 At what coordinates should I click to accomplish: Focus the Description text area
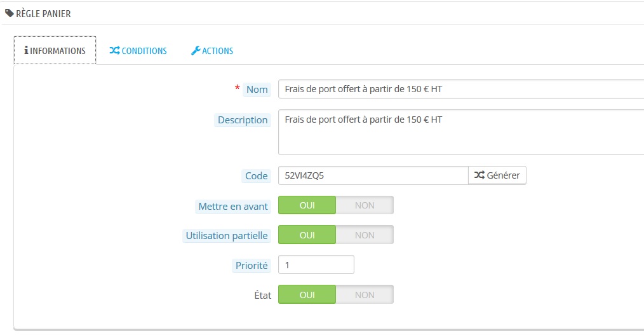tap(461, 132)
